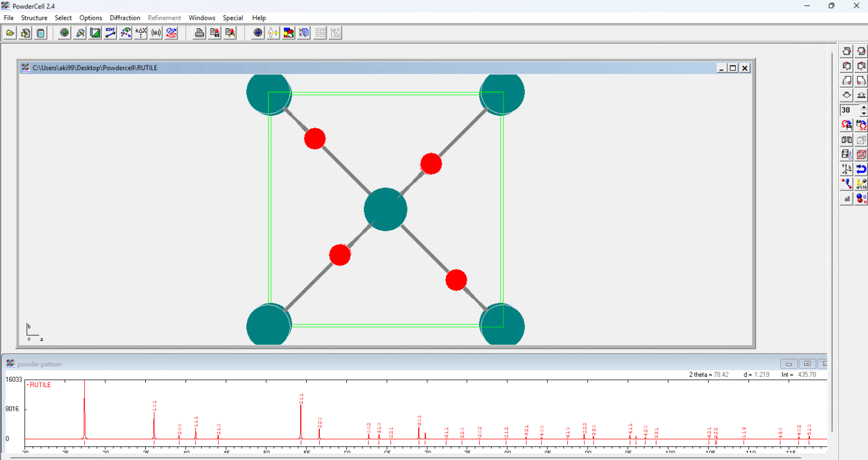Click the a-b-c axes icon in right panel

pos(846,169)
